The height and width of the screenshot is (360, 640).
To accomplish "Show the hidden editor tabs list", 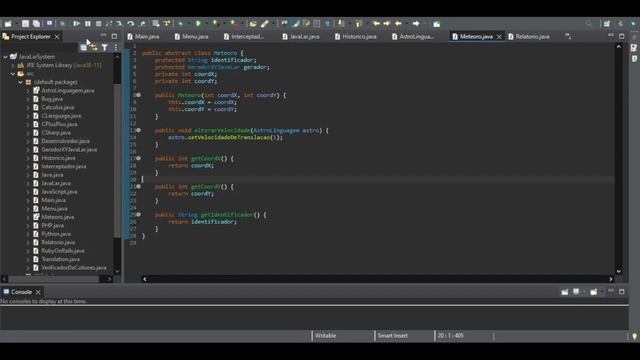I will pos(568,36).
